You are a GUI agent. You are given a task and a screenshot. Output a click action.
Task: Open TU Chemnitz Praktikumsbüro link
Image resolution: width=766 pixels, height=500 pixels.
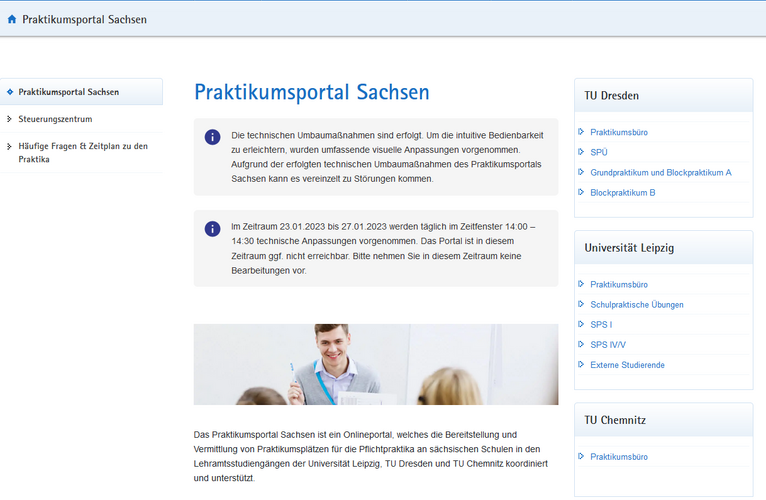click(619, 457)
